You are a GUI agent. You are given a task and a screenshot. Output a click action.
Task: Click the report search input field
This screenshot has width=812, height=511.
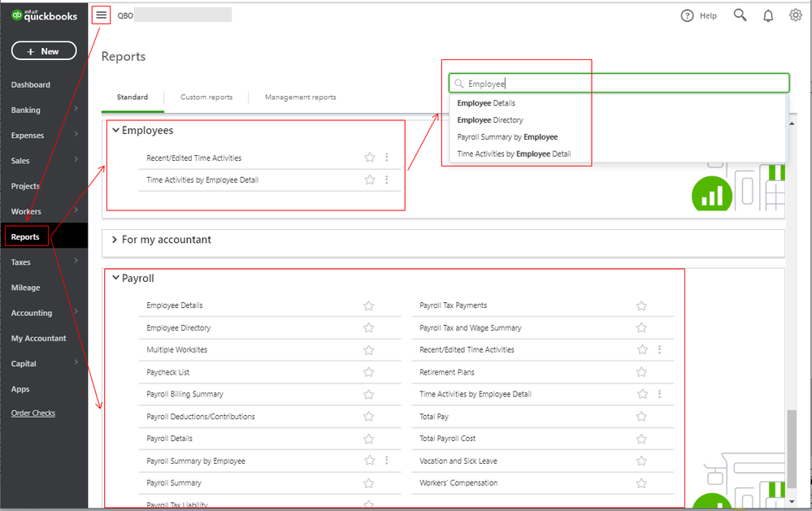(626, 83)
